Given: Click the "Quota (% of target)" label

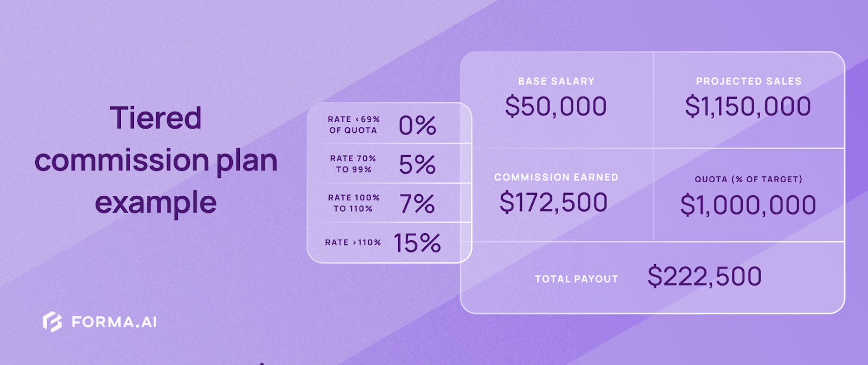Looking at the screenshot, I should [x=748, y=180].
